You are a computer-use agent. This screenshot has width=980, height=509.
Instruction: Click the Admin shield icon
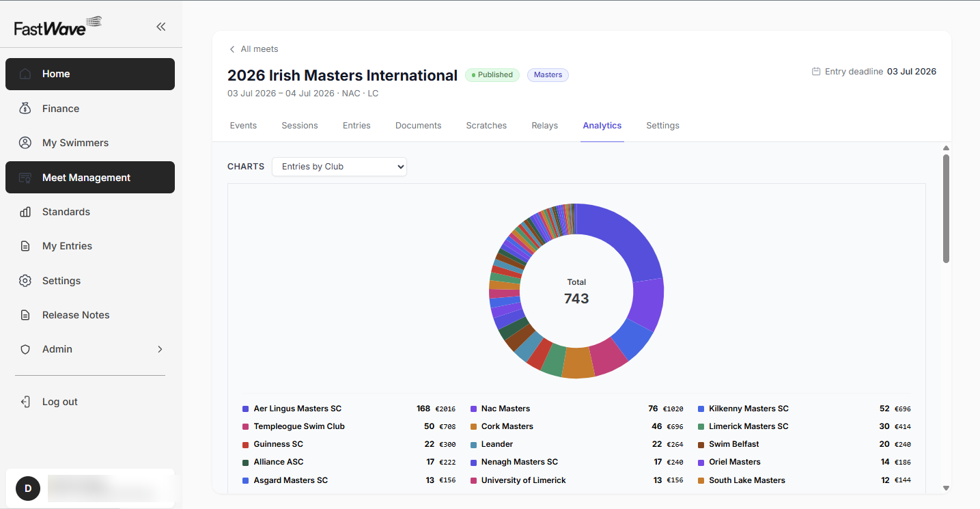[x=25, y=349]
